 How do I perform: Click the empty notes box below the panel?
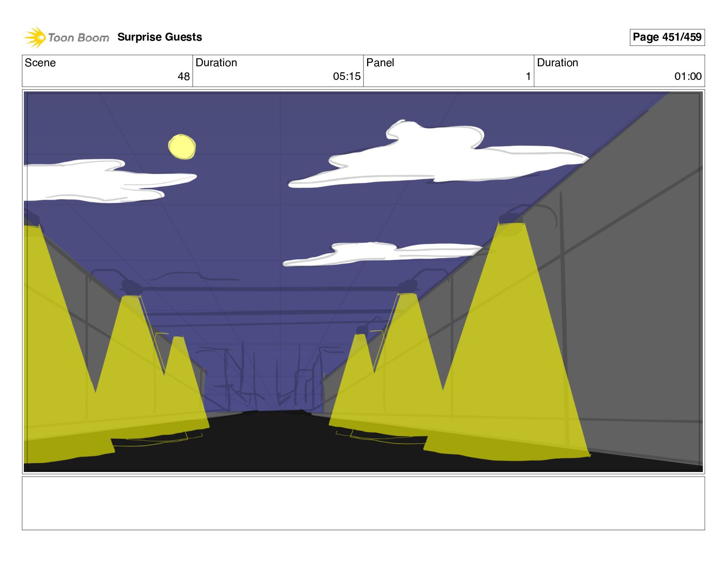(363, 503)
